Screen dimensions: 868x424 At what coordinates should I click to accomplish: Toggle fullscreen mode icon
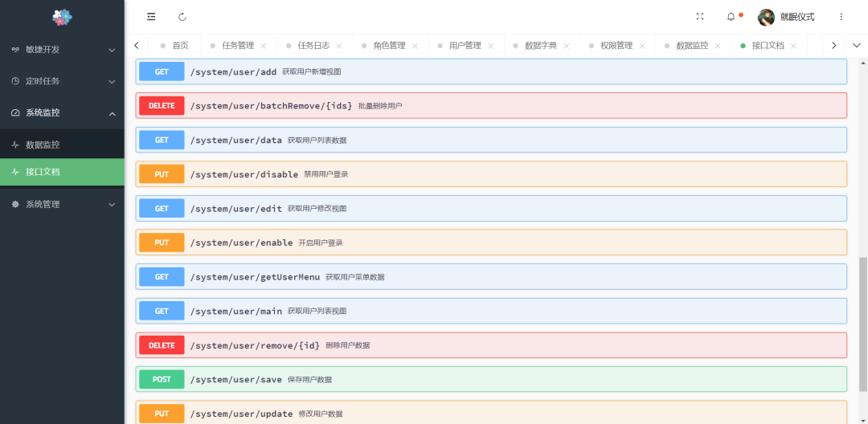point(699,17)
